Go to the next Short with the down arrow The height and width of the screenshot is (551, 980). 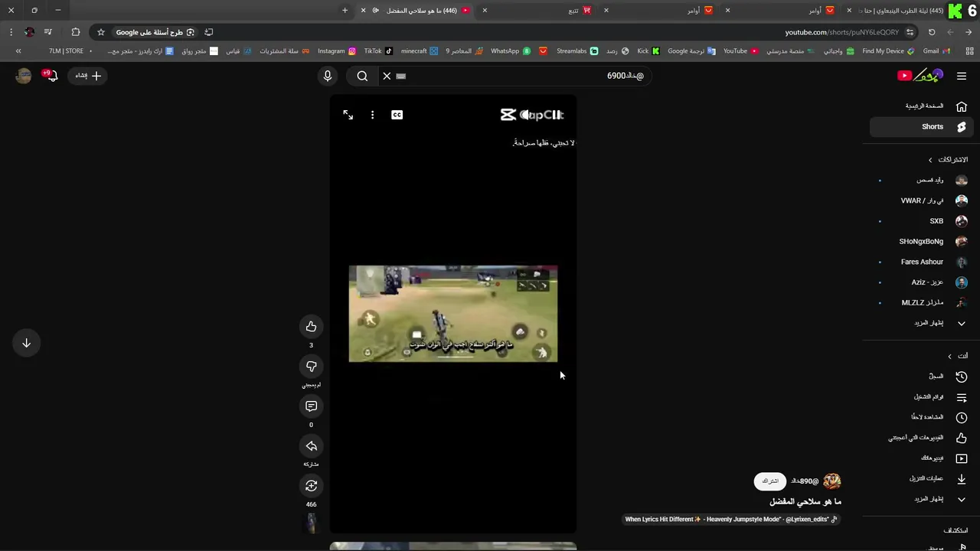point(26,343)
